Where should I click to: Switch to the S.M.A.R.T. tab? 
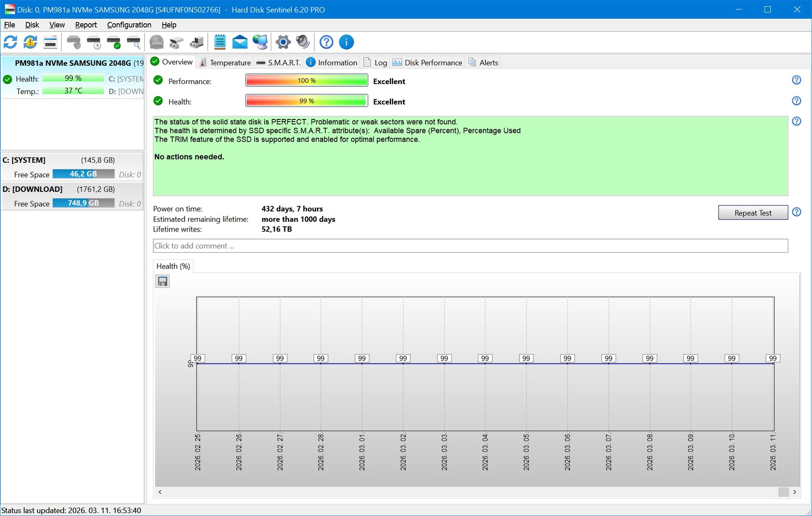click(279, 63)
